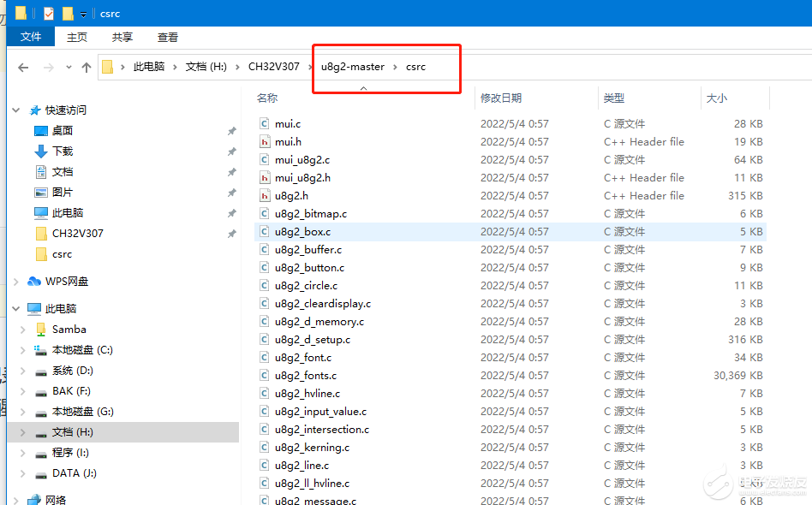Viewport: 812px width, 505px height.
Task: Select 程序 (I:) drive in tree
Action: (70, 453)
